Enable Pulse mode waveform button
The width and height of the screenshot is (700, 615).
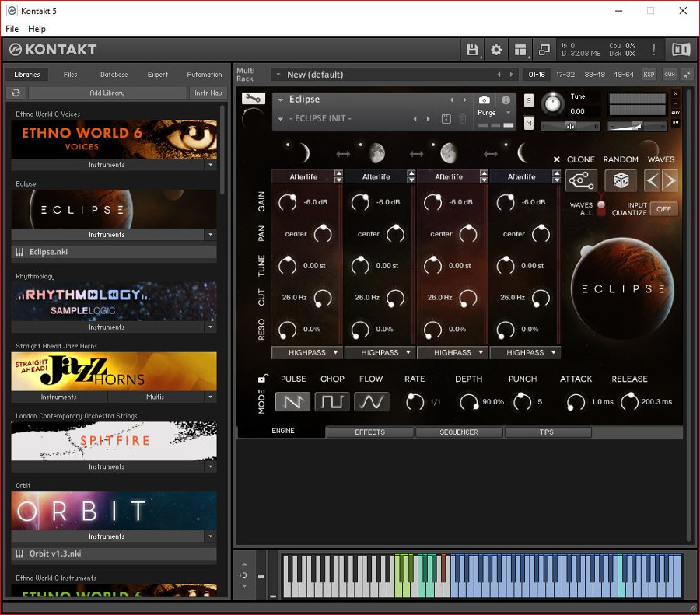(293, 402)
